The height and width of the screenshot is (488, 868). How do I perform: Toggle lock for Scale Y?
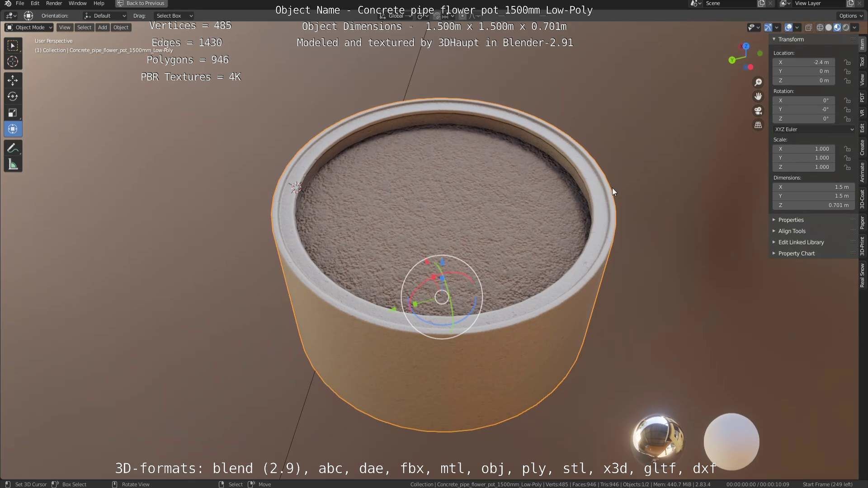(x=848, y=158)
